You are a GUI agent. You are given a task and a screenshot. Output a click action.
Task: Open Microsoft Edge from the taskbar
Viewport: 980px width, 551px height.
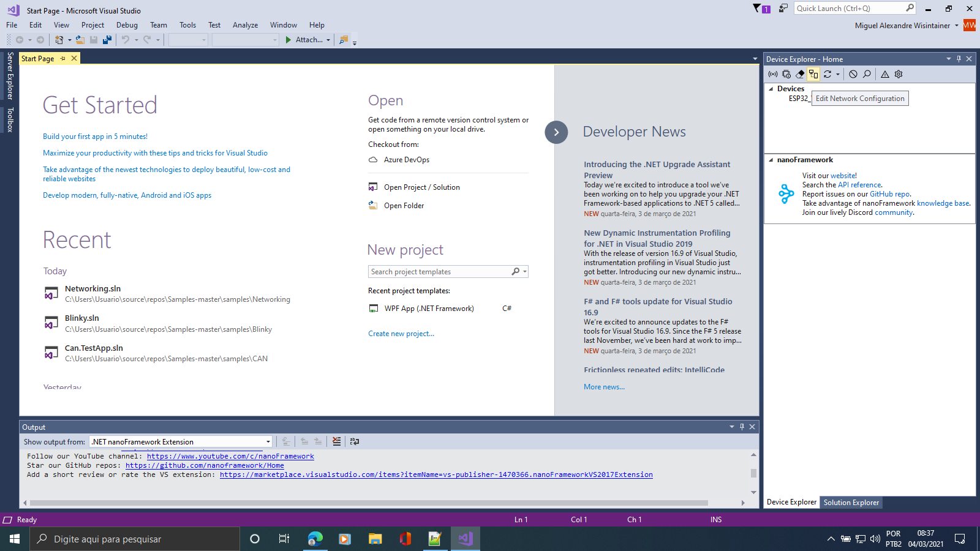tap(315, 539)
